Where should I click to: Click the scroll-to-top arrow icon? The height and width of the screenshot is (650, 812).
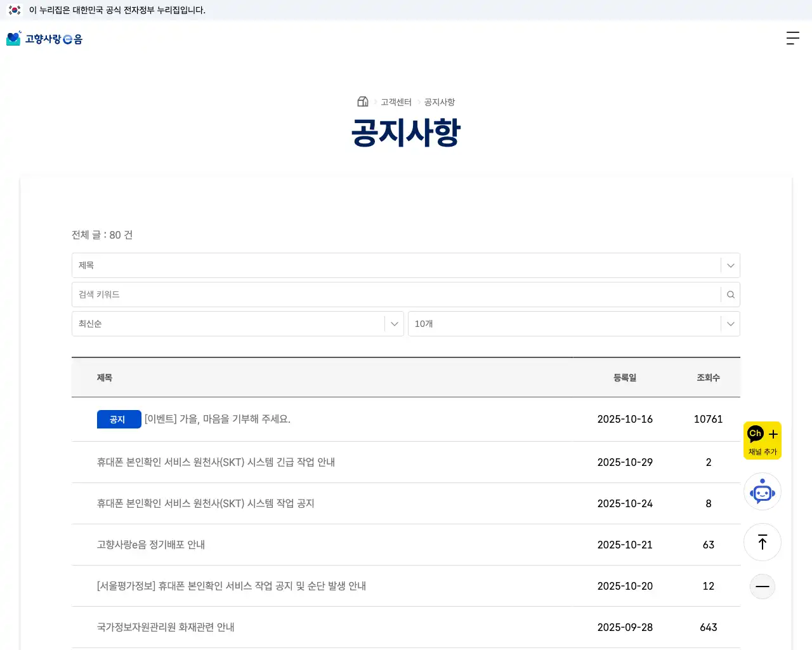coord(762,542)
